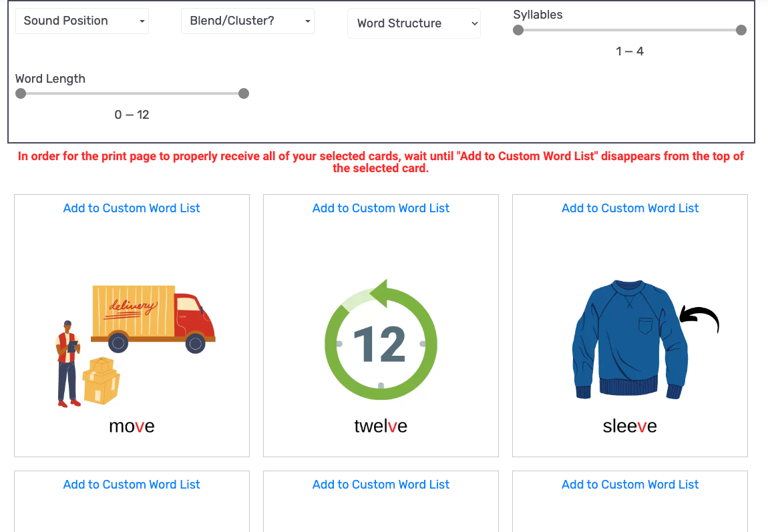
Task: Click the Syllables slider right handle
Action: point(741,30)
